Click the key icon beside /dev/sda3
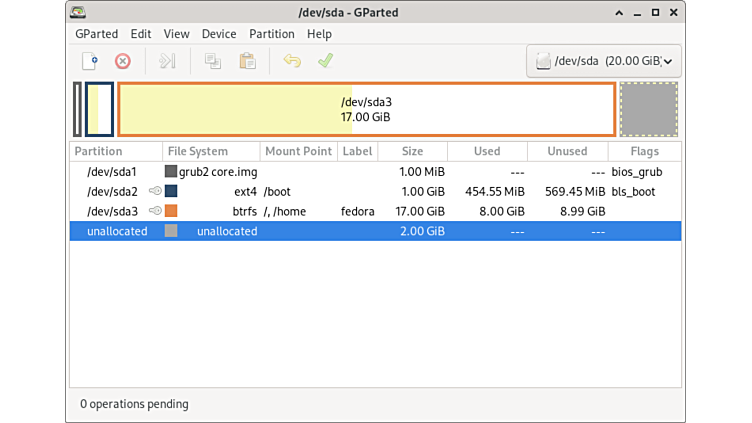The image size is (752, 423). (155, 211)
